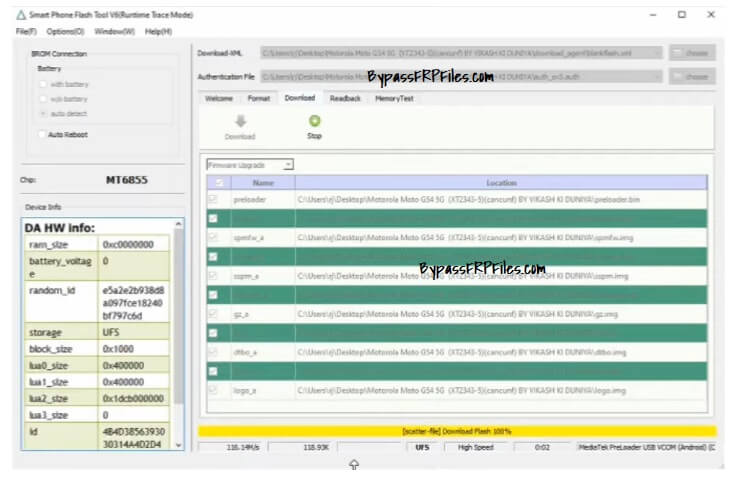
Task: Click the Location column header
Action: coord(501,183)
